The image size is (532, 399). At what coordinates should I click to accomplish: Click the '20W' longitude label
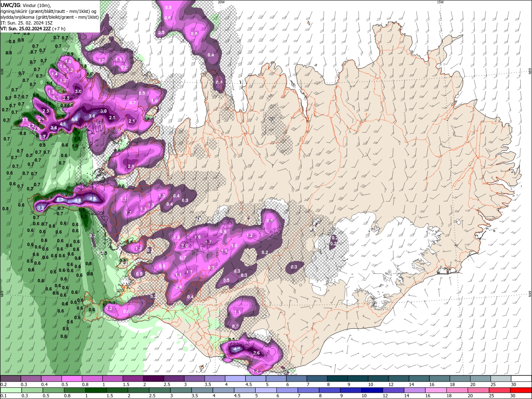click(x=221, y=2)
